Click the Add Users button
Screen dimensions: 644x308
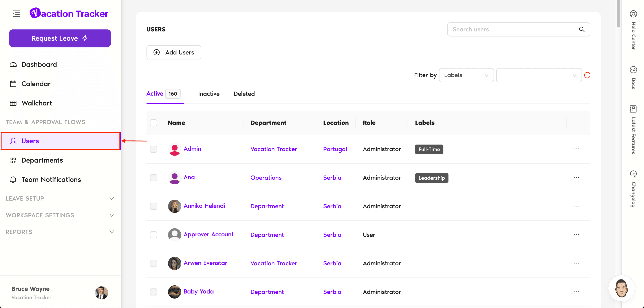tap(174, 53)
